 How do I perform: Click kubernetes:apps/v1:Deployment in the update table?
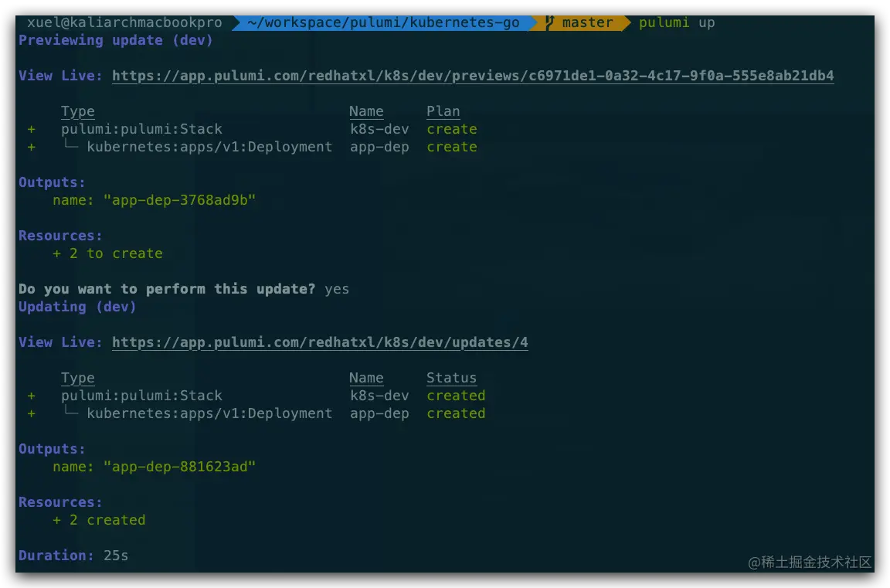209,413
